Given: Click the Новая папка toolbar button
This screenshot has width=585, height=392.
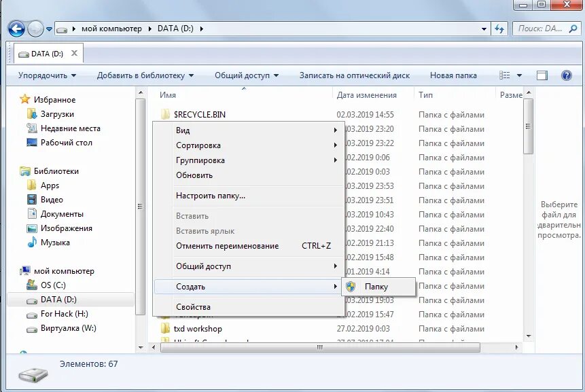Looking at the screenshot, I should tap(453, 75).
